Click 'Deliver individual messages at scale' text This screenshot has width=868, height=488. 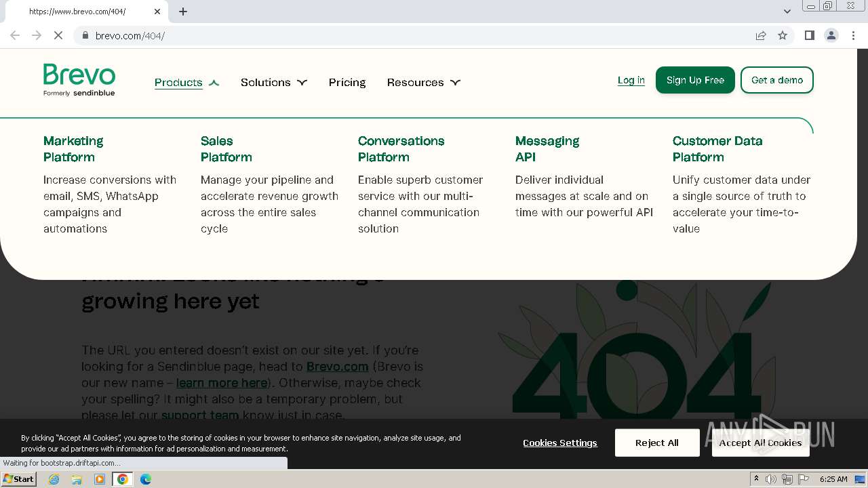point(584,196)
